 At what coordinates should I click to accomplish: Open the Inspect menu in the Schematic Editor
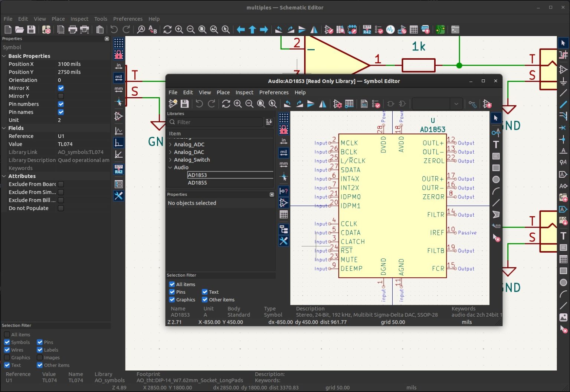(79, 19)
